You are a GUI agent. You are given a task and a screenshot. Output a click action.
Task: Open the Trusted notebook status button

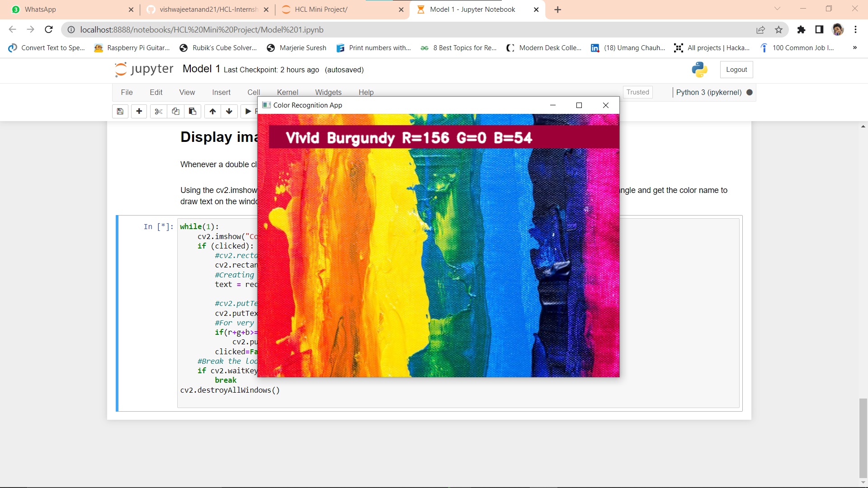pos(637,92)
